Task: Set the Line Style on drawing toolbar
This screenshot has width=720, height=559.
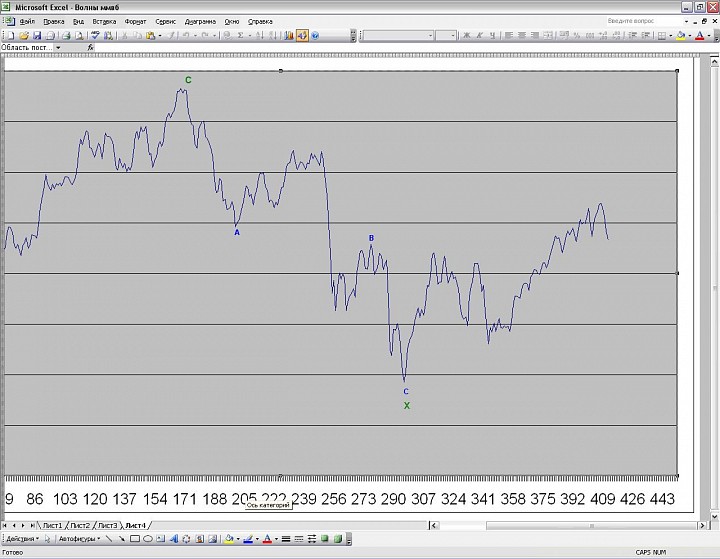Action: (x=286, y=539)
